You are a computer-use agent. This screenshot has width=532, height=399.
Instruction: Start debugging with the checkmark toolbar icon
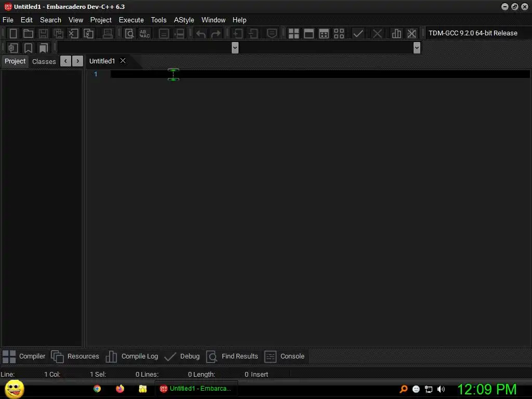(x=358, y=33)
